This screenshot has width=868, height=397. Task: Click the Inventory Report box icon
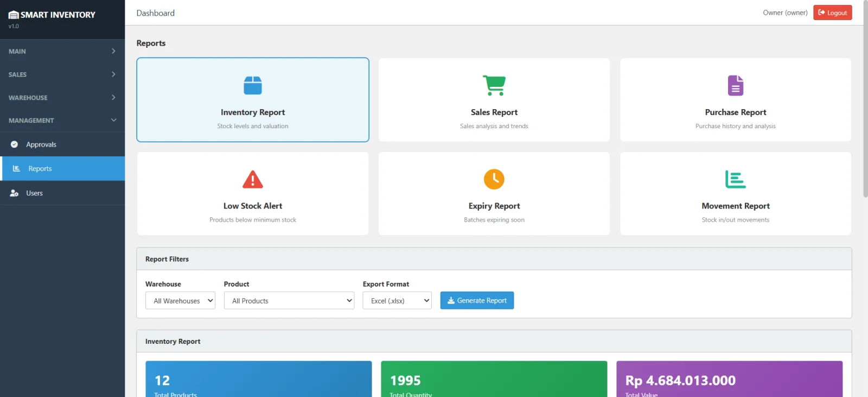253,86
